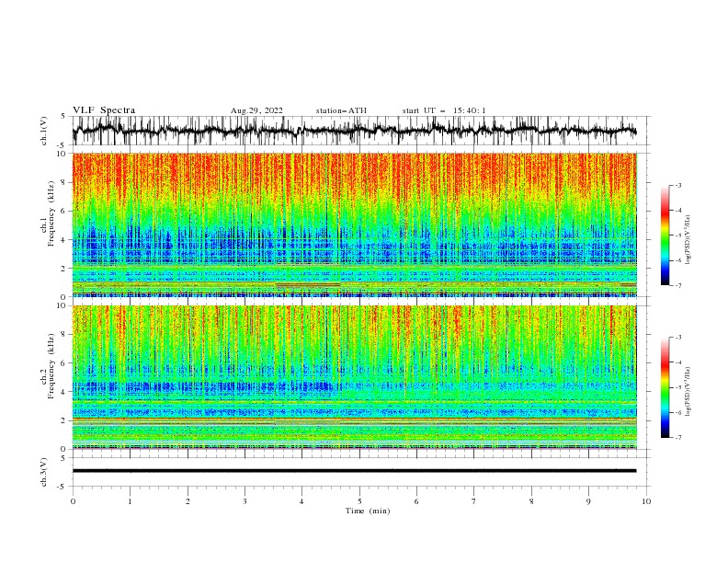Viewport: 728px width, 563px height.
Task: Click time axis tick label '3'
Action: tap(245, 501)
